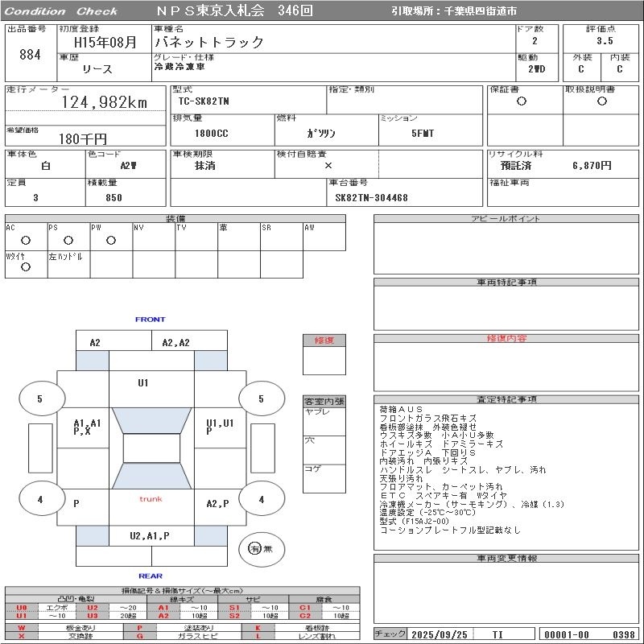Toggle the AC equipment circle
Viewport: 644px width, 644px height.
pos(26,240)
